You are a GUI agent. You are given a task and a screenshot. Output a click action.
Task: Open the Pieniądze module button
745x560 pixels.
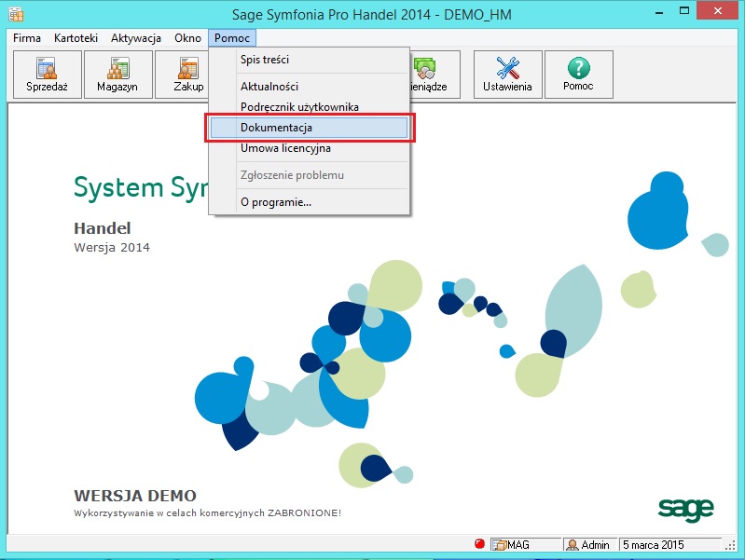(435, 75)
